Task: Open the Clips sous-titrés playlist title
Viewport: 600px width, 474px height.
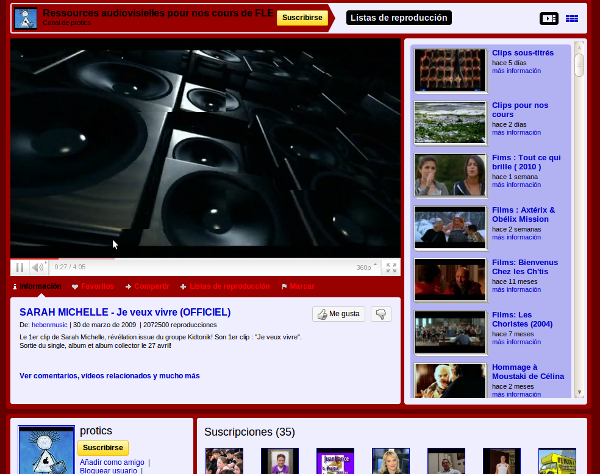Action: (x=523, y=53)
